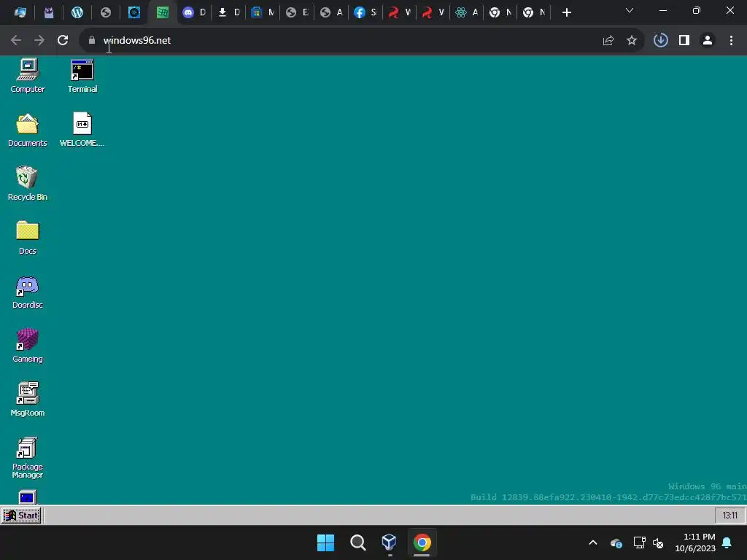Select the active Windows 96 tab
Image resolution: width=747 pixels, height=560 pixels.
(163, 13)
